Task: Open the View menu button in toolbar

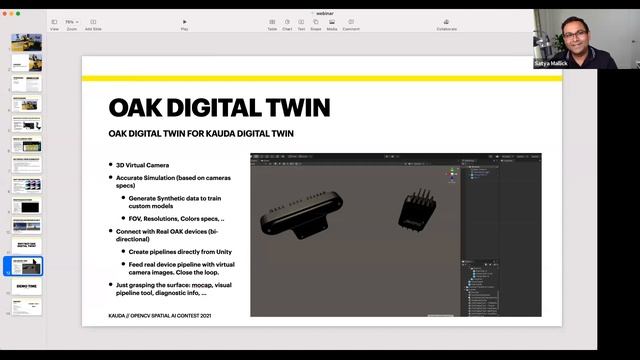Action: pos(54,24)
